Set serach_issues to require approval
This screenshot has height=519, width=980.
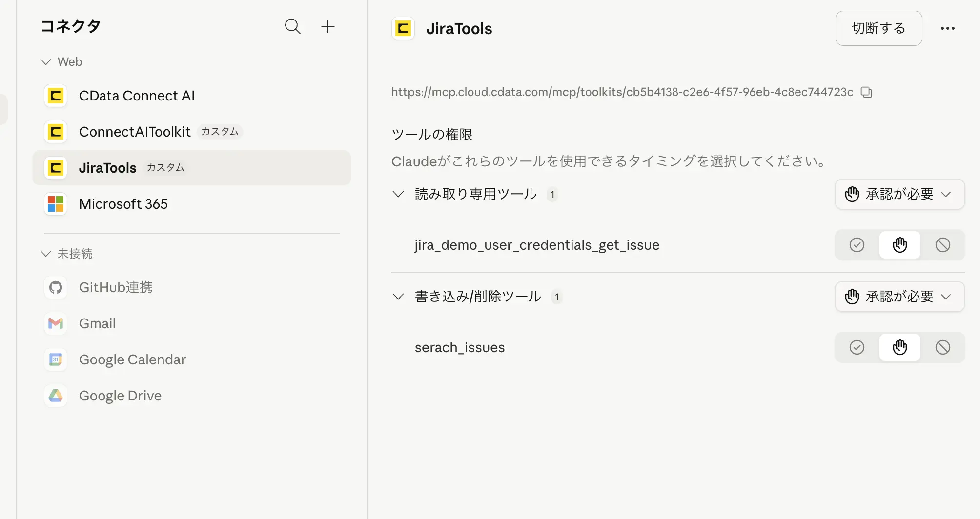900,347
